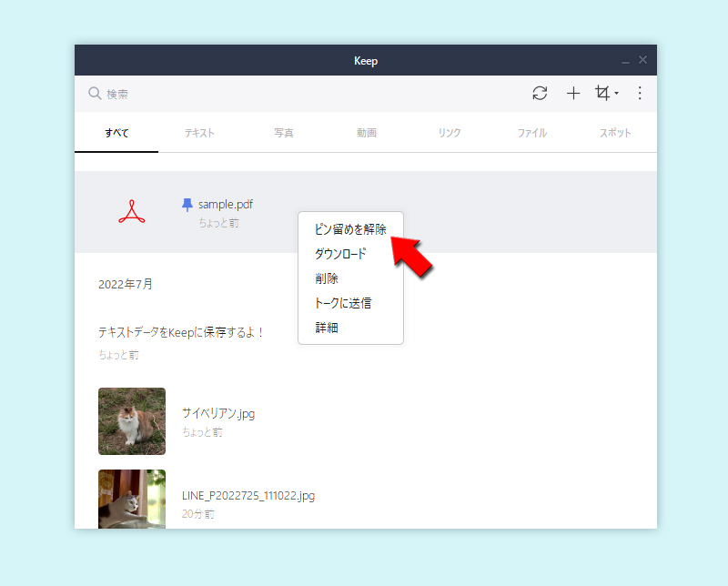728x586 pixels.
Task: Open the vertical three-dot overflow menu
Action: click(x=640, y=93)
